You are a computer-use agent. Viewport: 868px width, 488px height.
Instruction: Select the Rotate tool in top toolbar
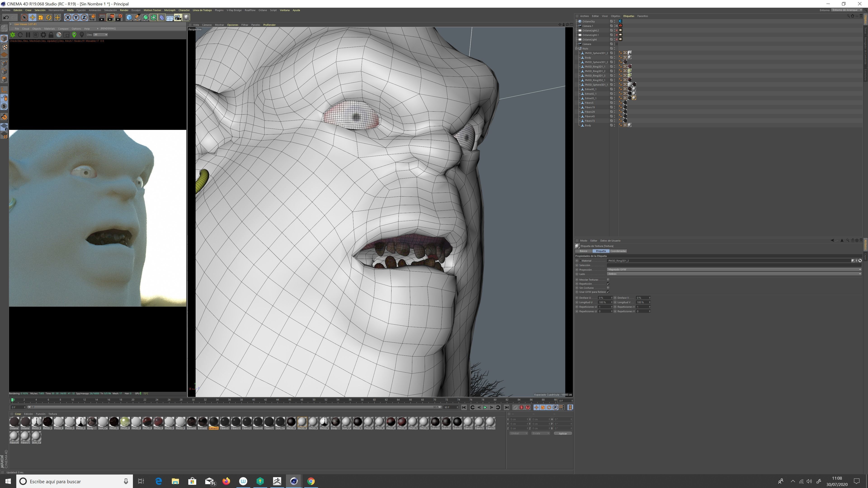[x=49, y=18]
